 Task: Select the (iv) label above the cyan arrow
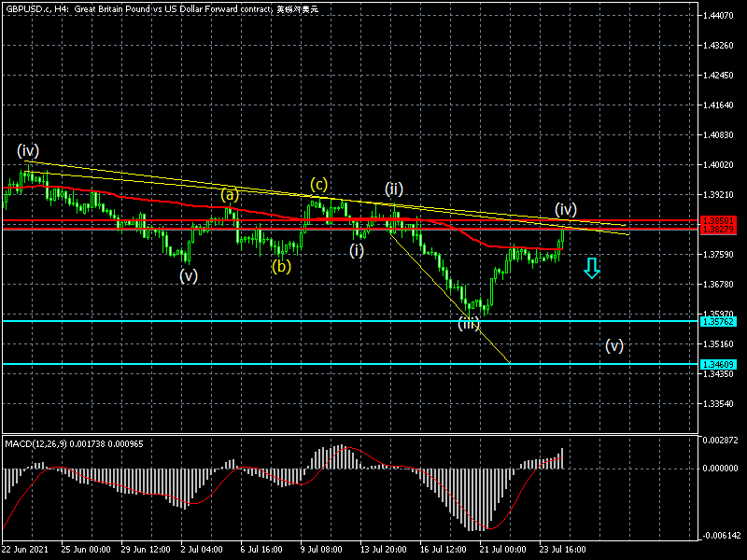pyautogui.click(x=566, y=208)
